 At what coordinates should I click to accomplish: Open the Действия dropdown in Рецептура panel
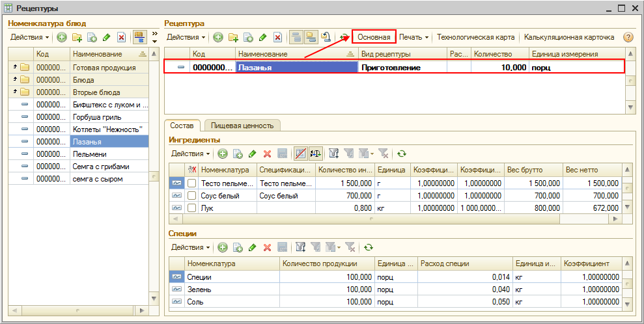[x=186, y=38]
